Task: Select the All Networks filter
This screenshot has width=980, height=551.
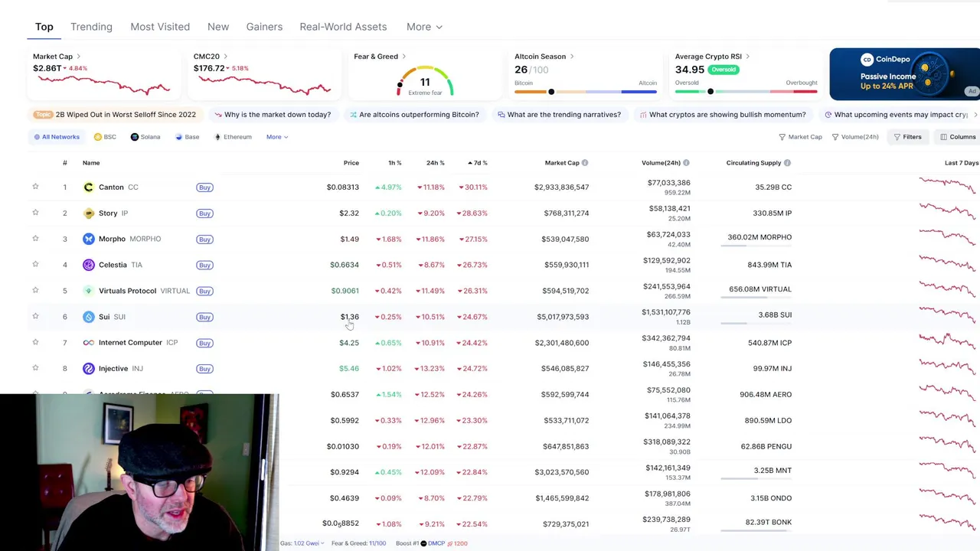Action: [56, 137]
